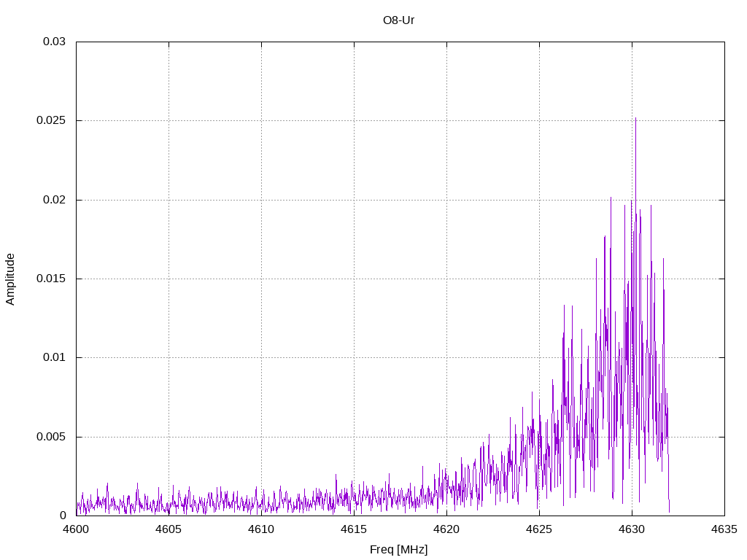This screenshot has width=747, height=560.
Task: Click the Amplitude y-axis label
Action: tap(10, 279)
